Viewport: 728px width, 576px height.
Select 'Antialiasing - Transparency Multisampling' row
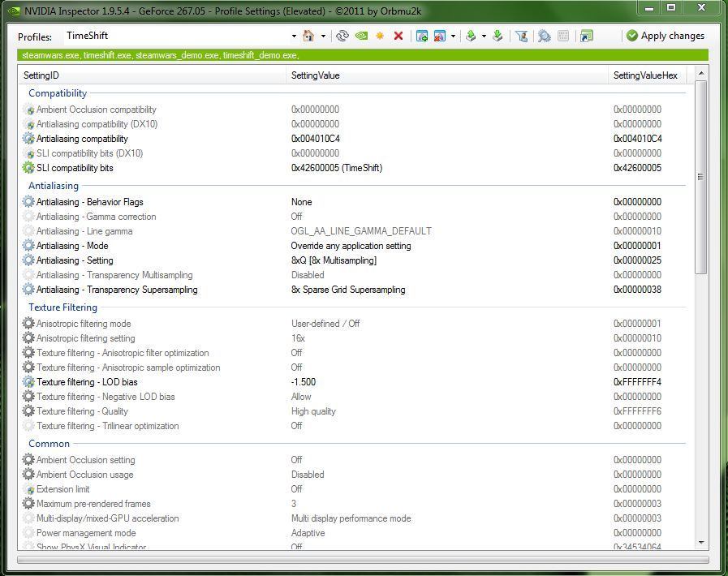pyautogui.click(x=353, y=275)
